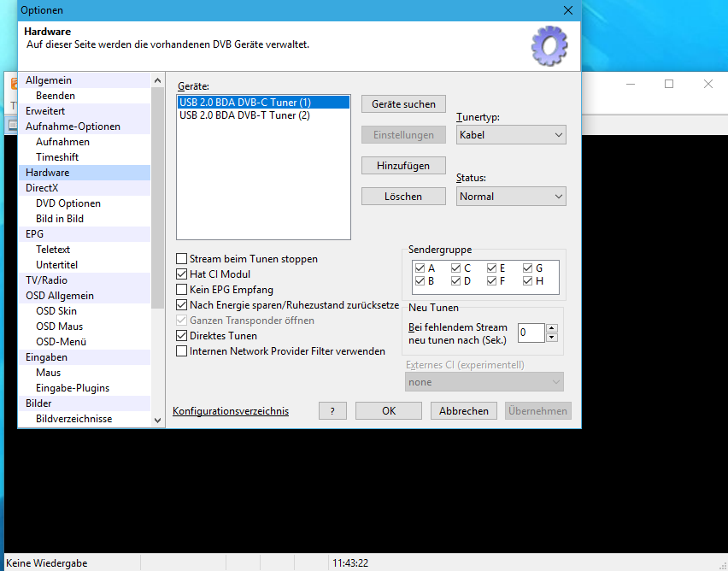Viewport: 728px width, 571px height.
Task: Select TV/Radio category
Action: (x=85, y=280)
